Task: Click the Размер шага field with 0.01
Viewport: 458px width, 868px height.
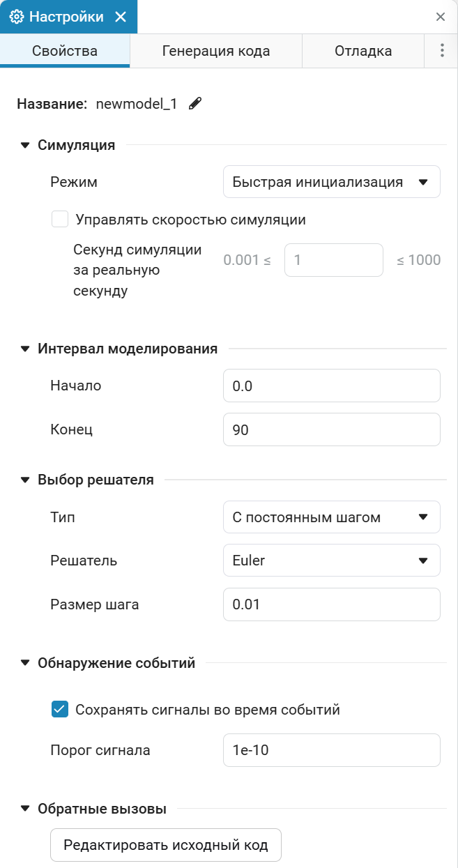Action: (x=332, y=604)
